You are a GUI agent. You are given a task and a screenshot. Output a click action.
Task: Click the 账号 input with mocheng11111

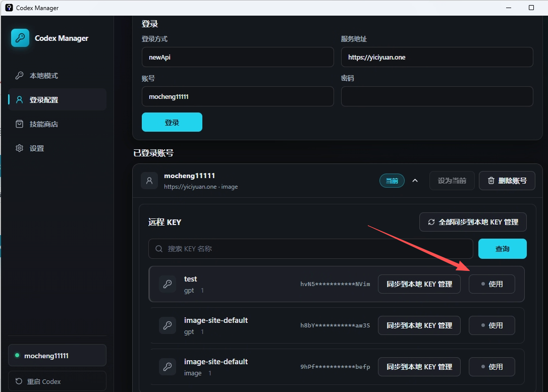238,96
